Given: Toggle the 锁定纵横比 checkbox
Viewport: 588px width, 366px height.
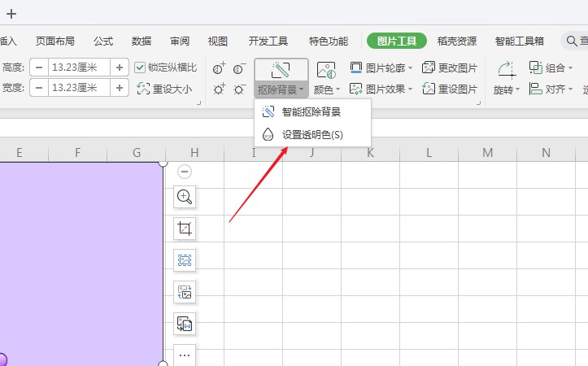Looking at the screenshot, I should coord(140,68).
